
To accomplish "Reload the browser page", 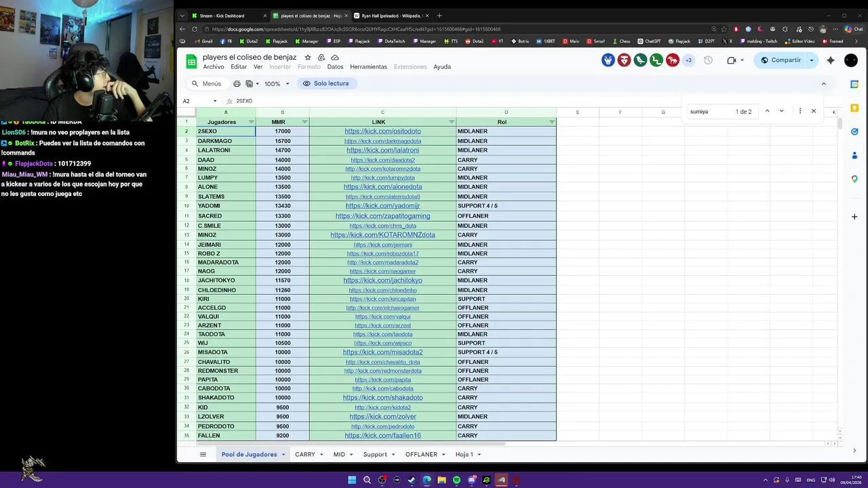I will [195, 29].
